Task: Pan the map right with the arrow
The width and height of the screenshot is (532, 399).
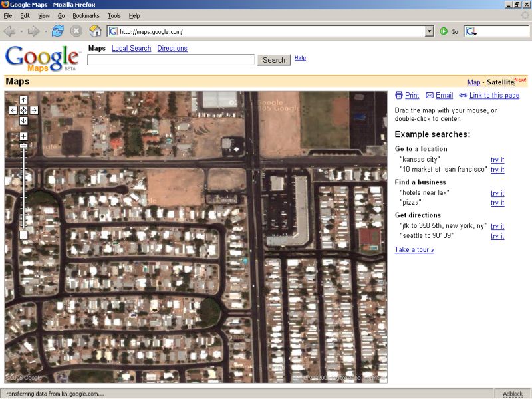Action: pyautogui.click(x=34, y=110)
